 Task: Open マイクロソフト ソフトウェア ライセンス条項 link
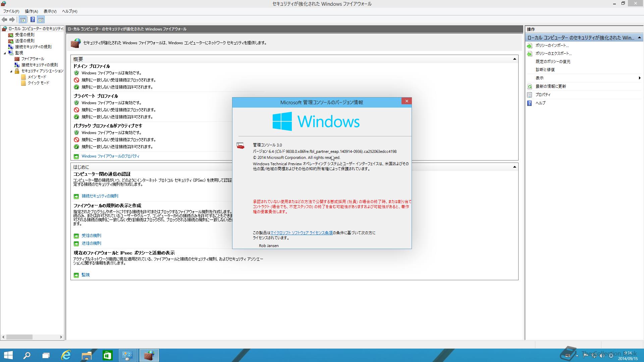coord(302,233)
